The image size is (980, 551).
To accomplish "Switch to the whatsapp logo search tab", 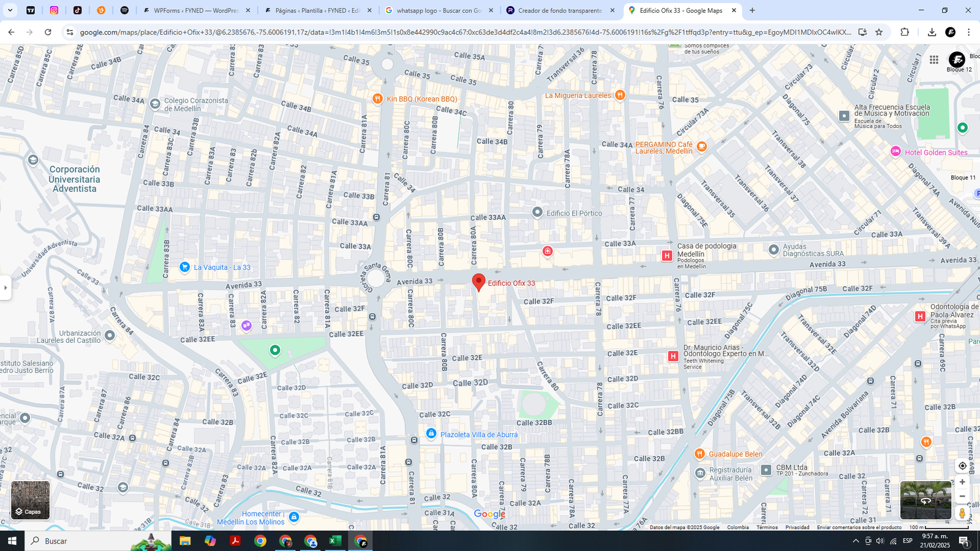I will coord(439,10).
